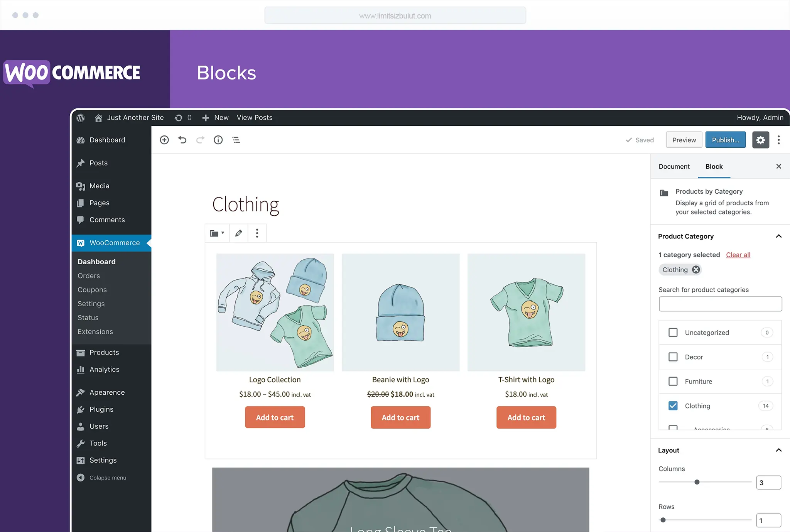Toggle the settings gear sidebar button

pyautogui.click(x=760, y=140)
